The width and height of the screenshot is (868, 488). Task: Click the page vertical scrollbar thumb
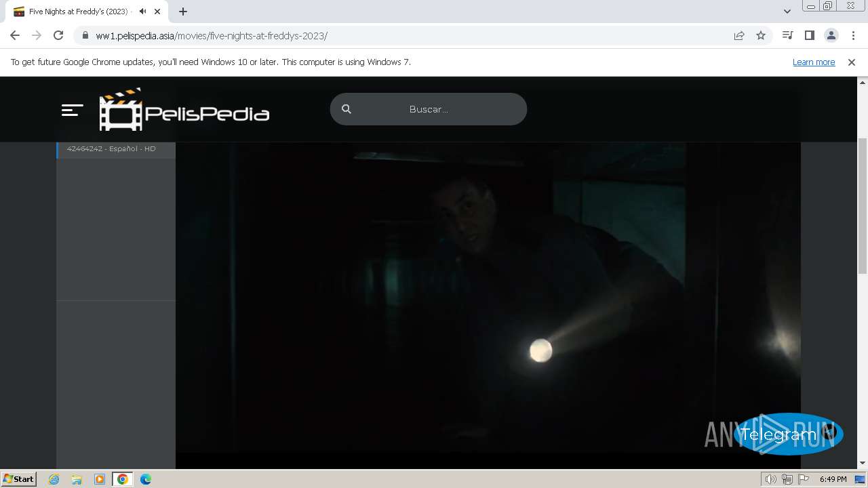click(x=863, y=207)
